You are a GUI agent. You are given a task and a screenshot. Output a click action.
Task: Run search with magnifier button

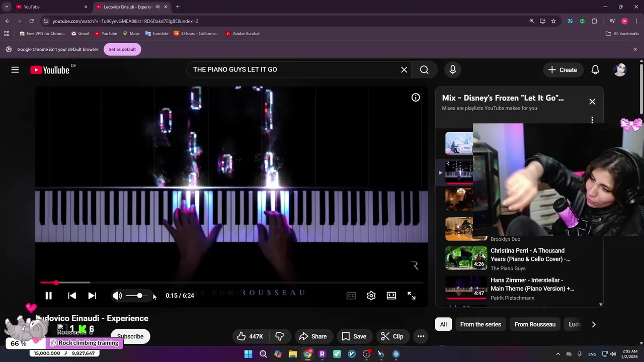[x=424, y=70]
